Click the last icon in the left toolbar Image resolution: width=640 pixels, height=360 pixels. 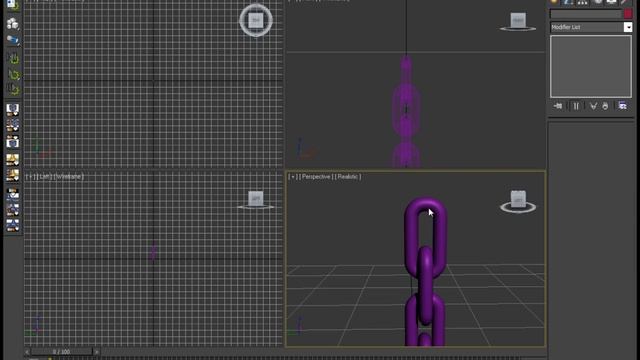pyautogui.click(x=13, y=225)
